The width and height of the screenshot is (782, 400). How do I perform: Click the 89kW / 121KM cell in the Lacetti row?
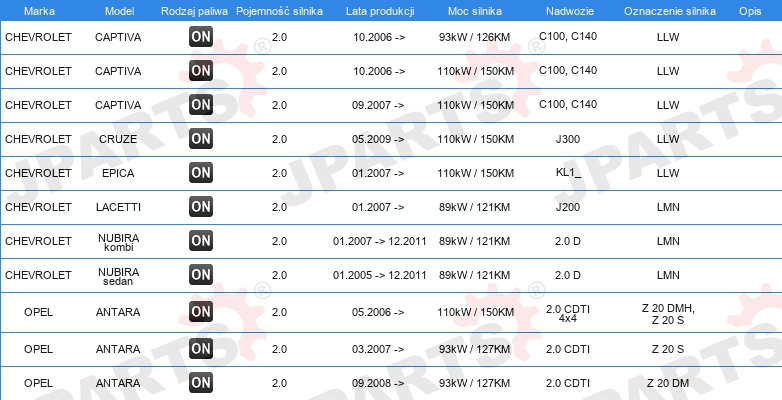coord(475,207)
